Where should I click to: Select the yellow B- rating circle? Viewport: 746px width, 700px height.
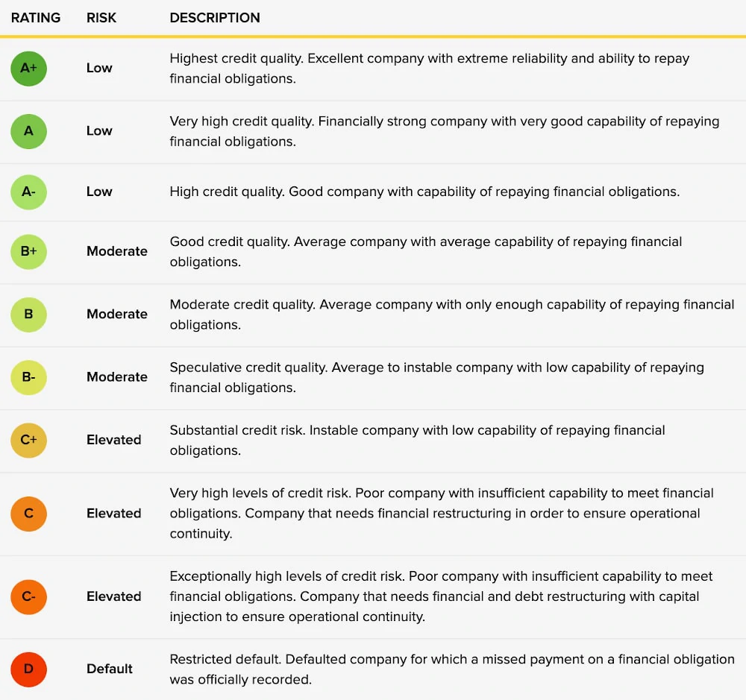coord(28,377)
